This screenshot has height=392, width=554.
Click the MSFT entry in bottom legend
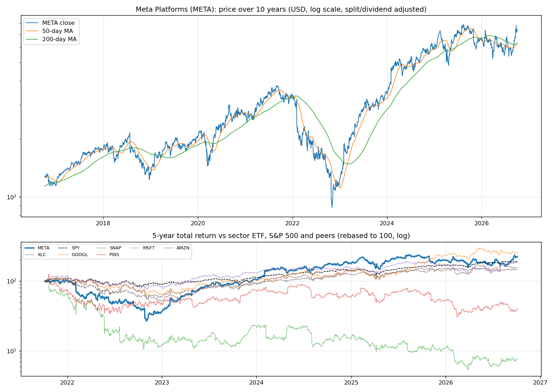pos(142,248)
